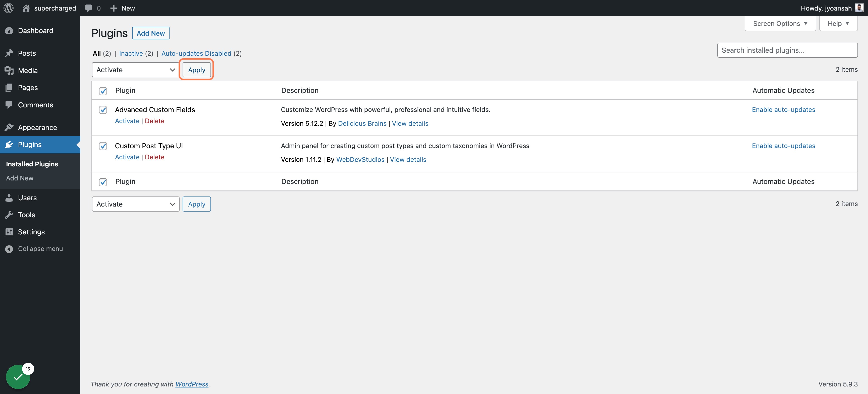Expand Screen Options panel
868x394 pixels.
click(x=780, y=24)
